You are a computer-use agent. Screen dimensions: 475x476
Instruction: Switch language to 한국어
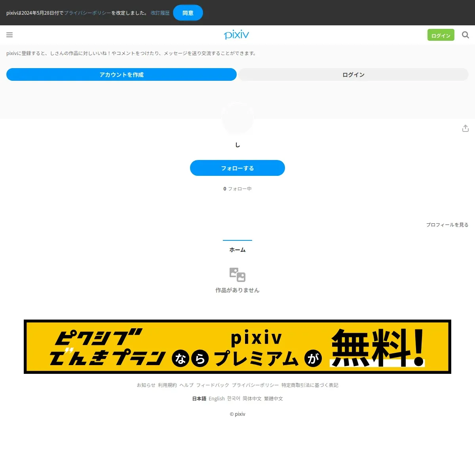(234, 399)
